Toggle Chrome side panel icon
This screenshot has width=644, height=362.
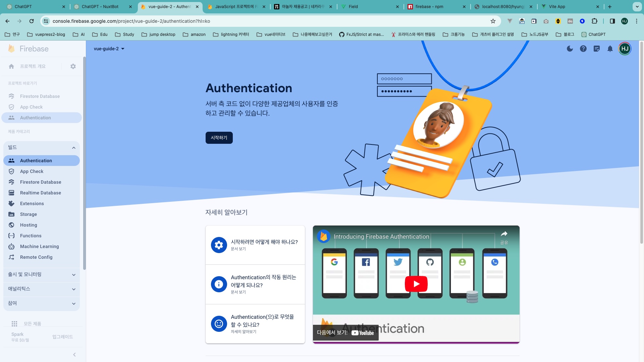click(612, 21)
